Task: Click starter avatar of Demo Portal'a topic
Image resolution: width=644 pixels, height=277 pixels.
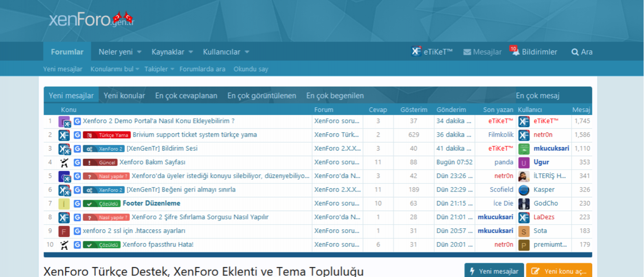Action: [64, 121]
